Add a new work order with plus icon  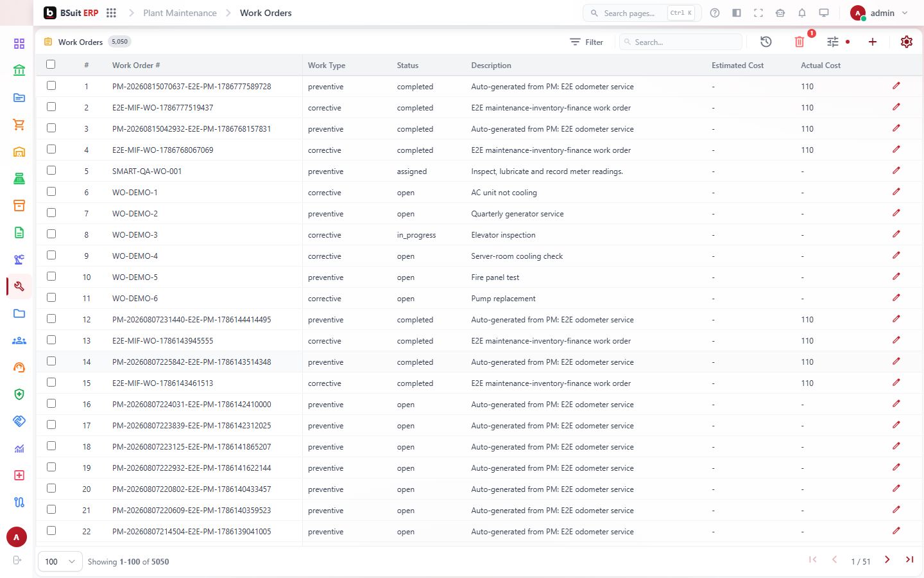click(x=873, y=42)
